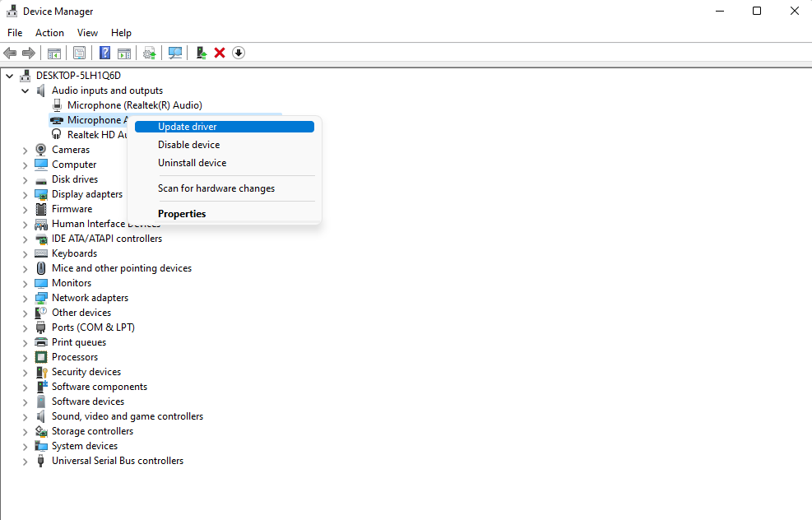The height and width of the screenshot is (520, 812).
Task: Maximize the Device Manager window
Action: [757, 11]
